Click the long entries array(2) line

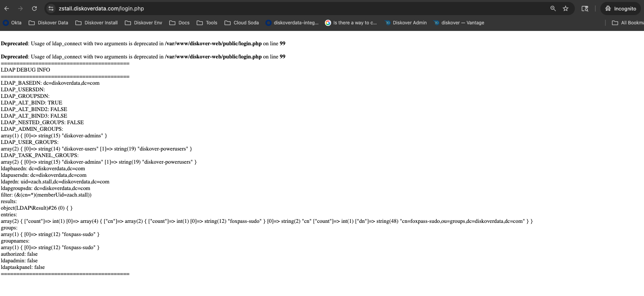point(267,221)
